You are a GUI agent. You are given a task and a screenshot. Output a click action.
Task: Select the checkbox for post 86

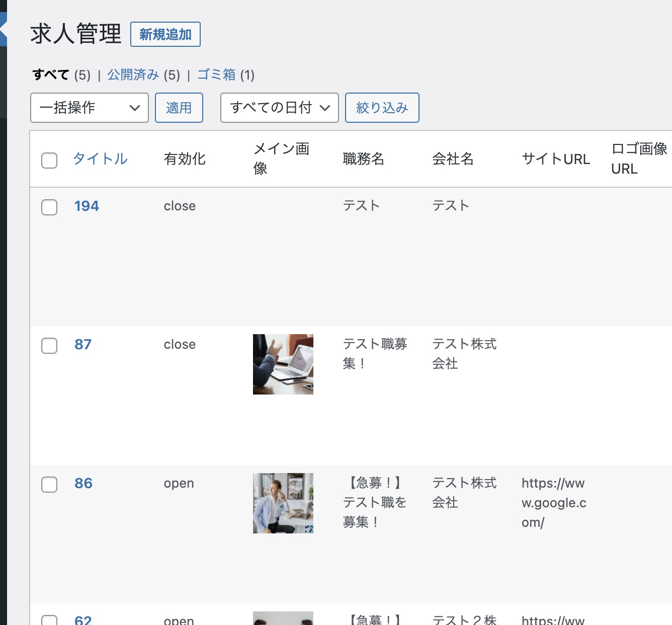[49, 485]
